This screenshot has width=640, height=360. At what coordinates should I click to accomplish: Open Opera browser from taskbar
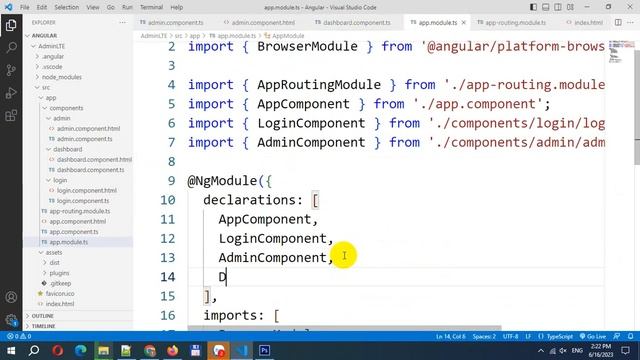tap(58, 351)
